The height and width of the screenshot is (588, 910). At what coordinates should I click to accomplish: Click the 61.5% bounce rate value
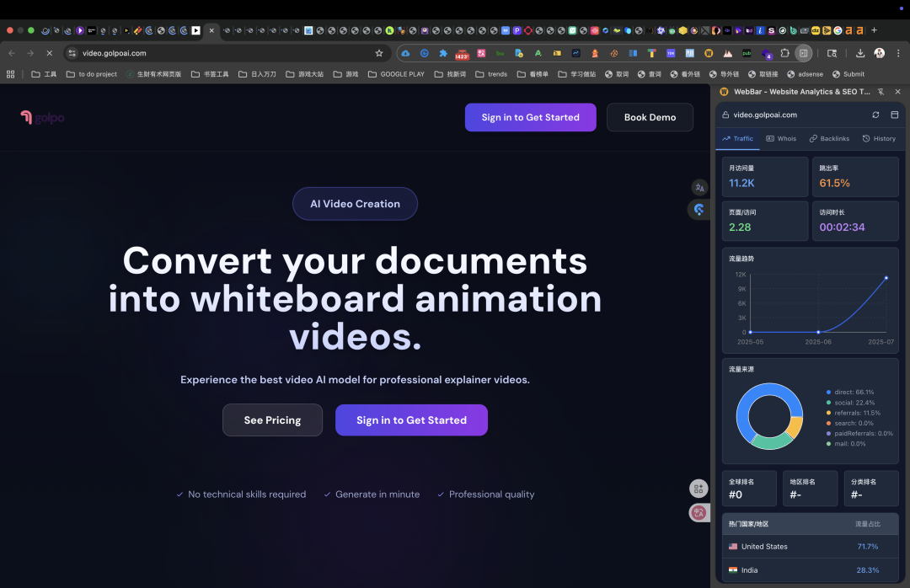[834, 183]
